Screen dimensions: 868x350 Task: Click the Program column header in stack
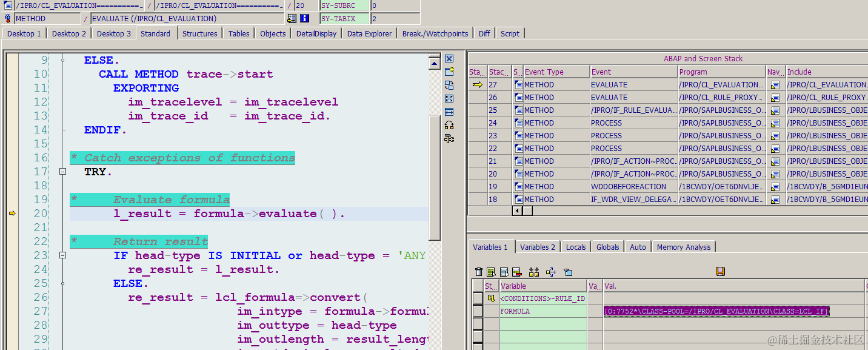tap(722, 72)
